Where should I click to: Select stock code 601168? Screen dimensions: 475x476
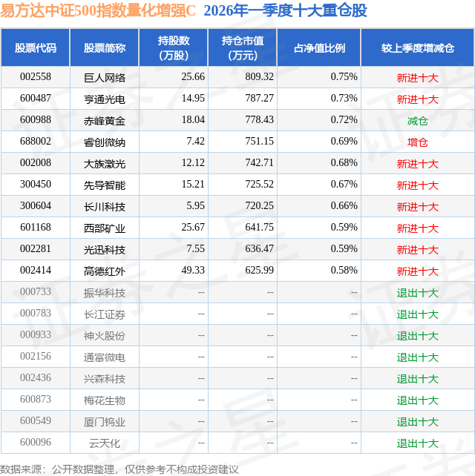coord(36,227)
